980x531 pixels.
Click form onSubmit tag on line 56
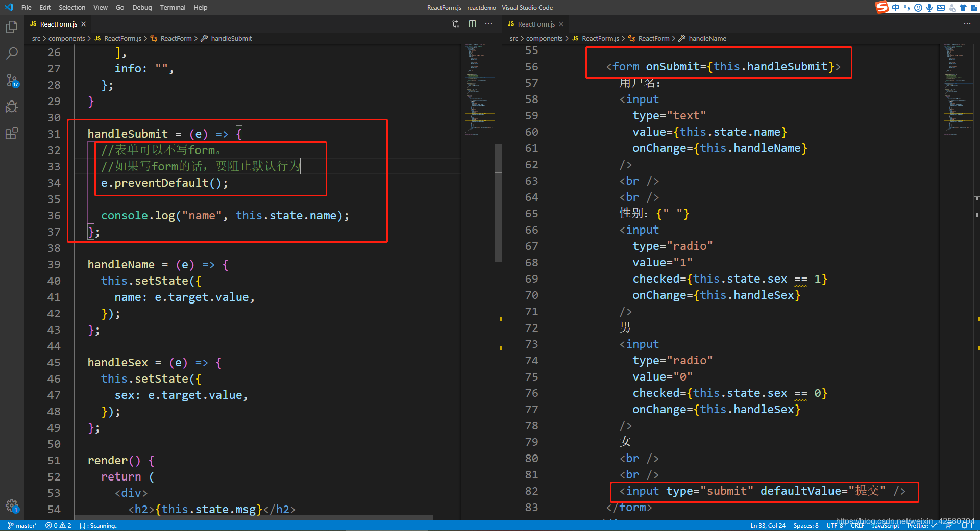(x=723, y=66)
